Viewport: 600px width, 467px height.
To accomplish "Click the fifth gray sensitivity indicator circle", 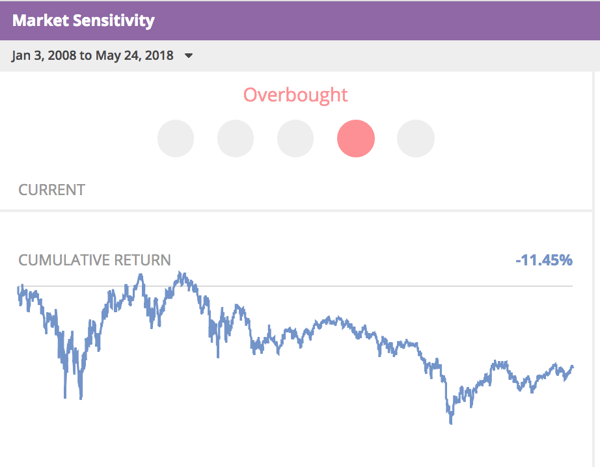I will point(416,139).
